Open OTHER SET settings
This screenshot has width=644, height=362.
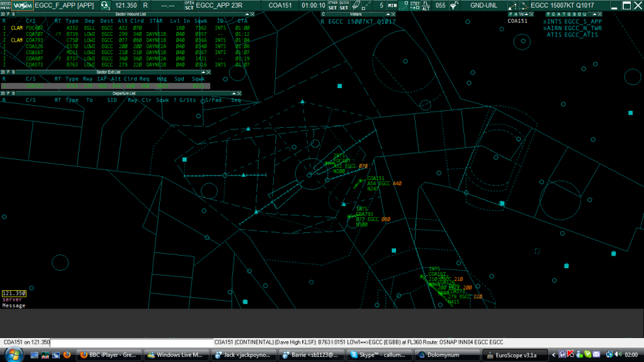tap(333, 5)
